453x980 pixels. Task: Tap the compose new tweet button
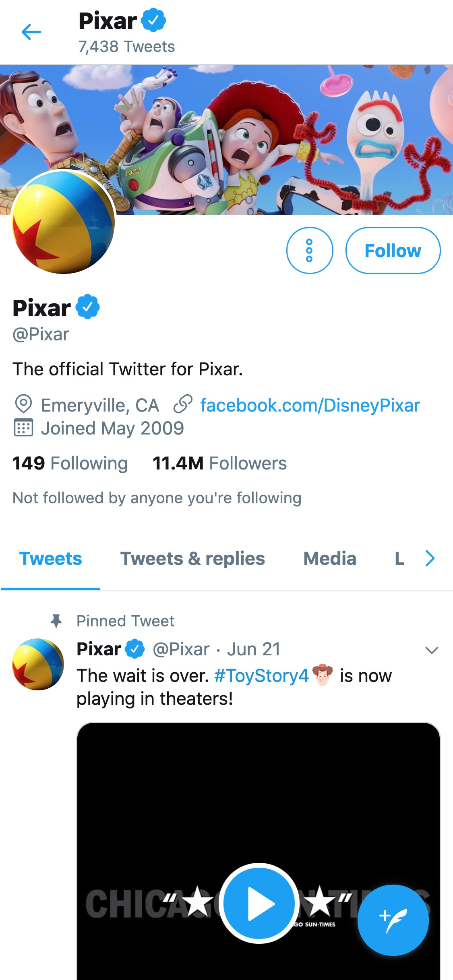point(393,920)
